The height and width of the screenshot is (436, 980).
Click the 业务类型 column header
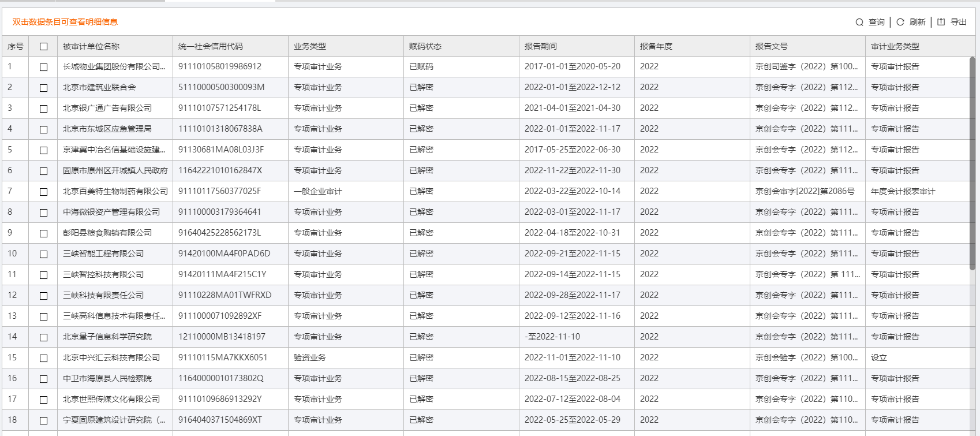(x=310, y=46)
